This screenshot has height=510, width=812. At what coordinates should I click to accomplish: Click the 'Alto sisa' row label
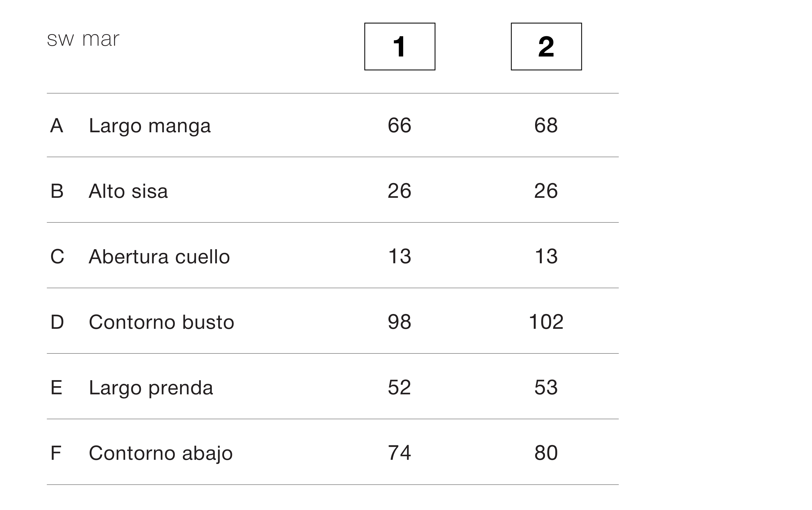point(128,191)
